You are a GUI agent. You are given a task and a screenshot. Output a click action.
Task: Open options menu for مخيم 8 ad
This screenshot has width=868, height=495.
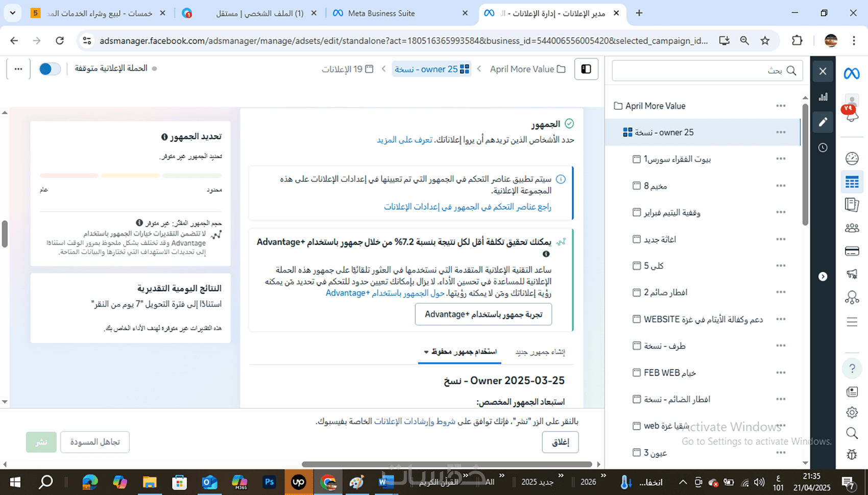(781, 186)
